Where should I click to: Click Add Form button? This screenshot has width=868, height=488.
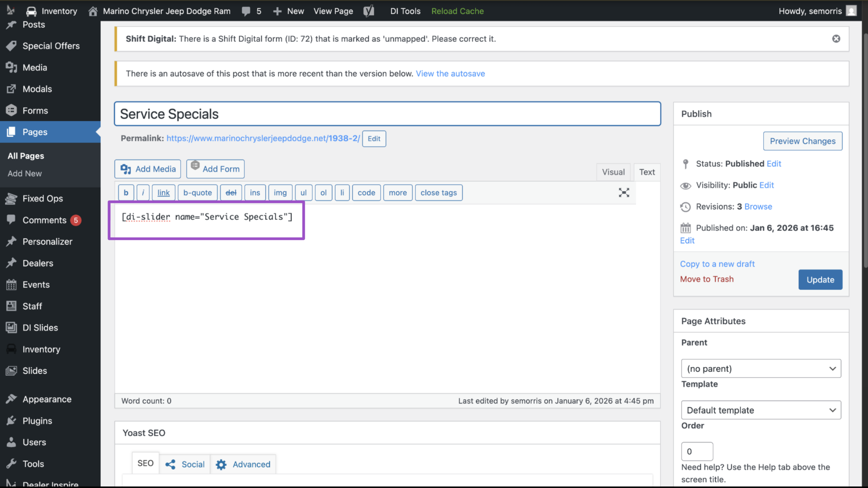[215, 169]
